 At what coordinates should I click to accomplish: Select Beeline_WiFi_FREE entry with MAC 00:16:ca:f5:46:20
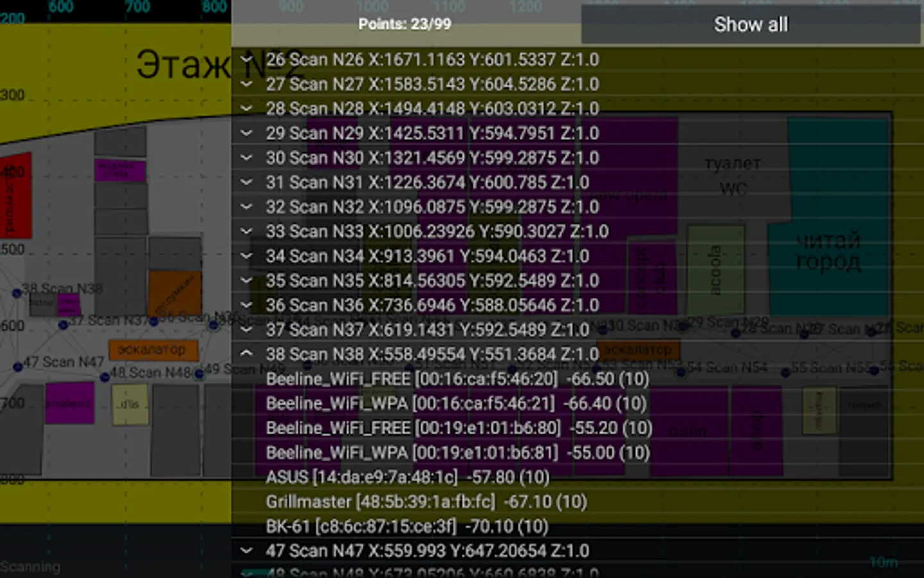(458, 379)
